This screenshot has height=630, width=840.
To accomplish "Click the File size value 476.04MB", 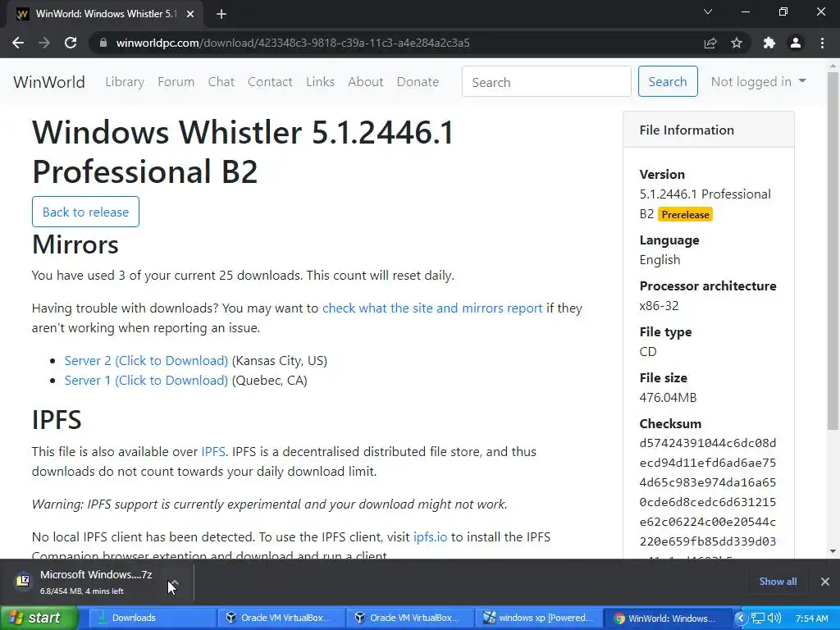I will pyautogui.click(x=668, y=398).
